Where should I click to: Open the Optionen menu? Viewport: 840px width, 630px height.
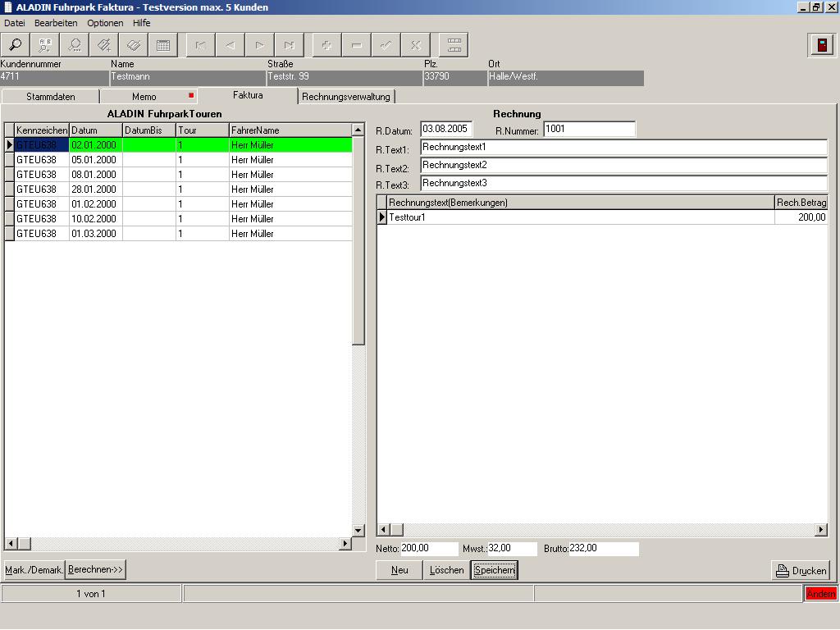tap(105, 23)
